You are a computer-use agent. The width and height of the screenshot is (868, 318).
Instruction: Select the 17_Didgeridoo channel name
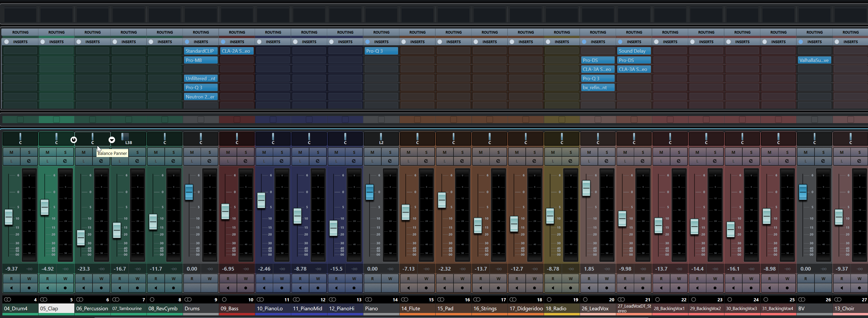[526, 308]
